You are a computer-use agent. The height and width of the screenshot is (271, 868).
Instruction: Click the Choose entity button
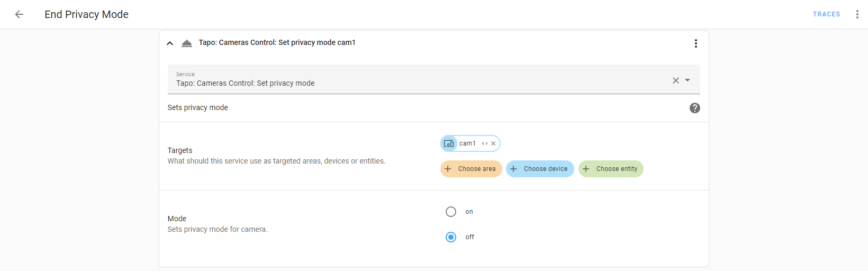point(611,169)
